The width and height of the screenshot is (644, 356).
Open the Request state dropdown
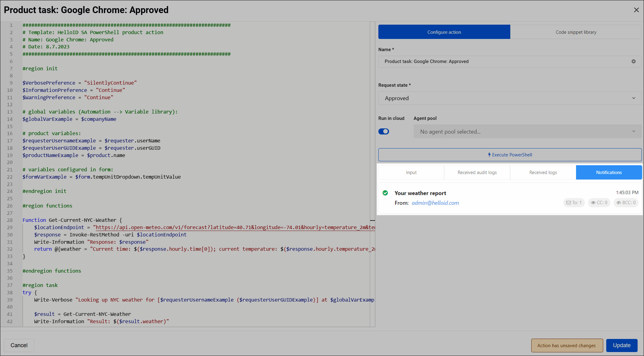point(510,98)
